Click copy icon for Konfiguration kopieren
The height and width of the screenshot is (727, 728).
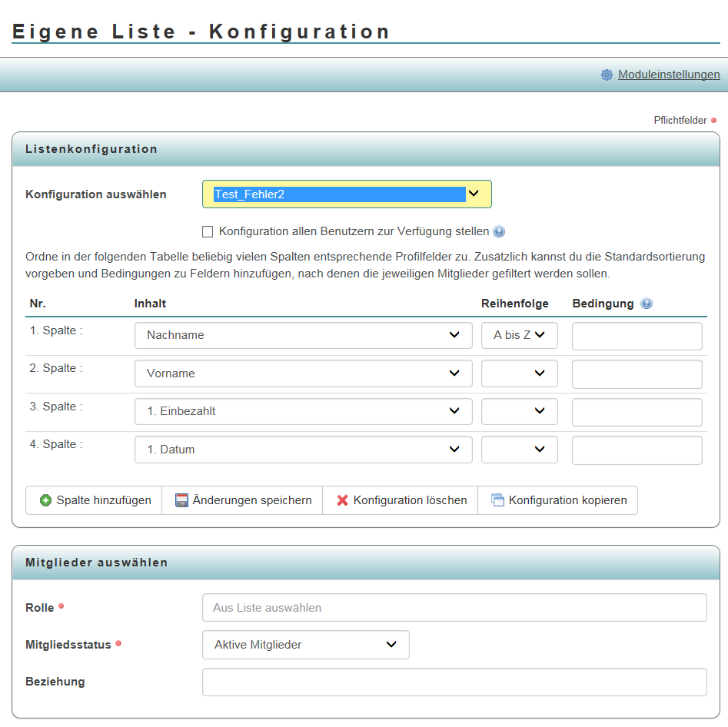(x=498, y=500)
